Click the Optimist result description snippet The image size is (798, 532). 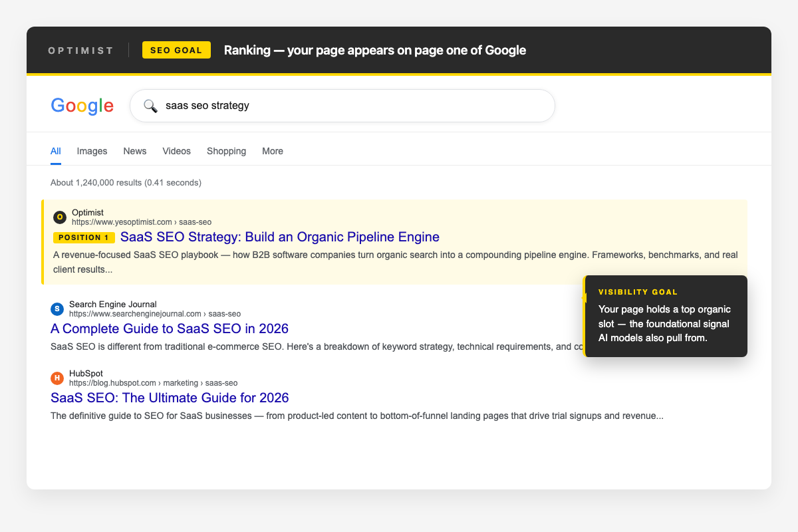coord(395,262)
